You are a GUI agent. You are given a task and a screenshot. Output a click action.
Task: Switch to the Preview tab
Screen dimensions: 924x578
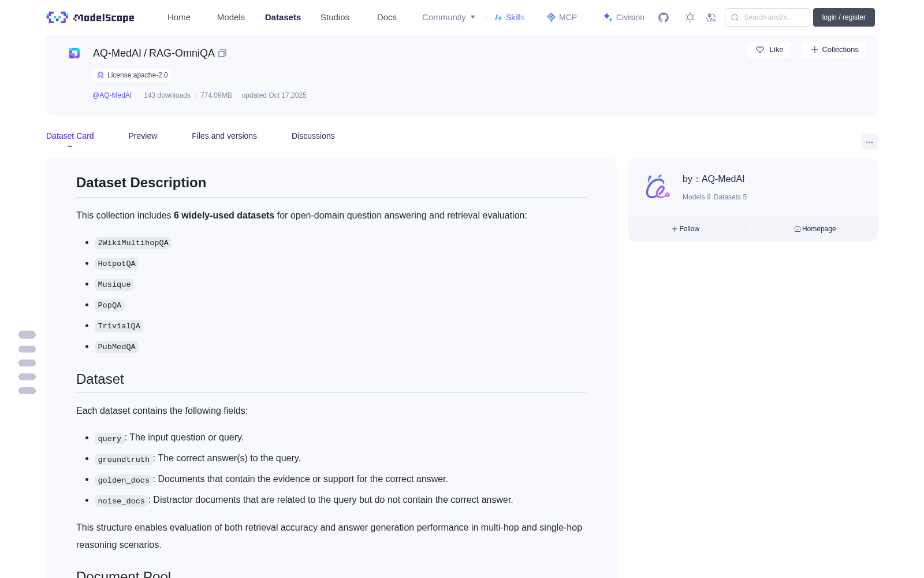[143, 136]
